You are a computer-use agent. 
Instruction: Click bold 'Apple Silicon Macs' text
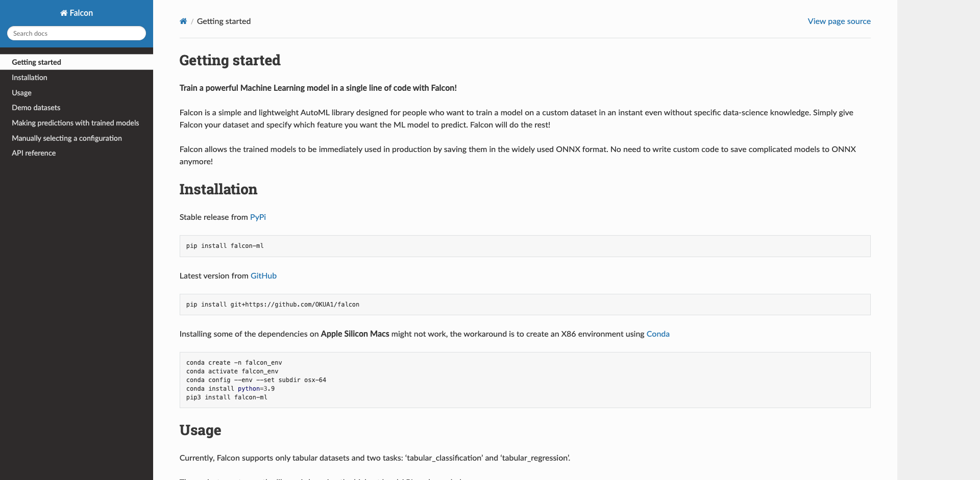point(355,334)
